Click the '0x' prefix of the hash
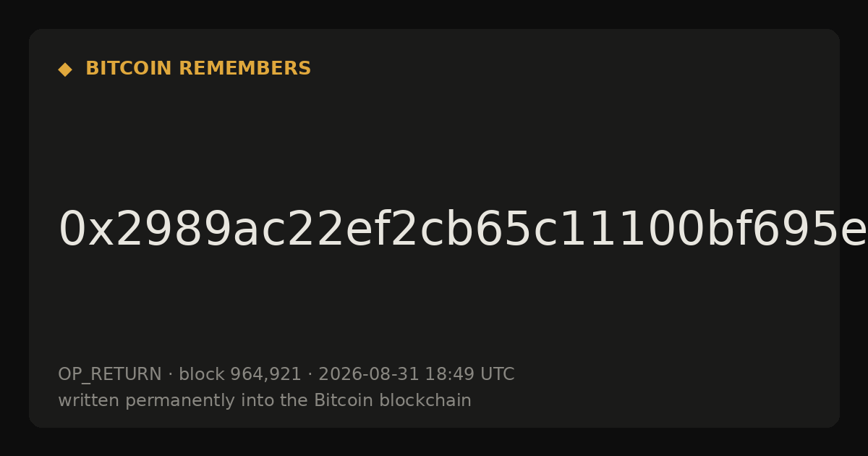 click(x=77, y=230)
